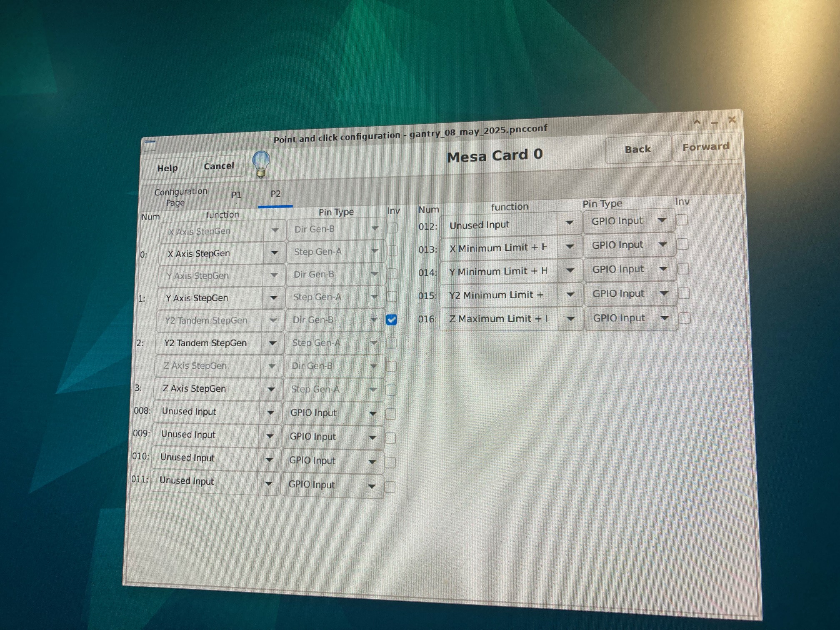This screenshot has height=630, width=840.
Task: Enable invert checkbox for pin 013
Action: click(x=682, y=244)
